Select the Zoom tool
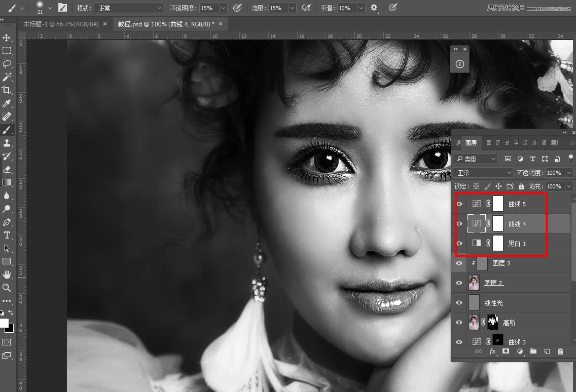The height and width of the screenshot is (392, 576). (7, 288)
